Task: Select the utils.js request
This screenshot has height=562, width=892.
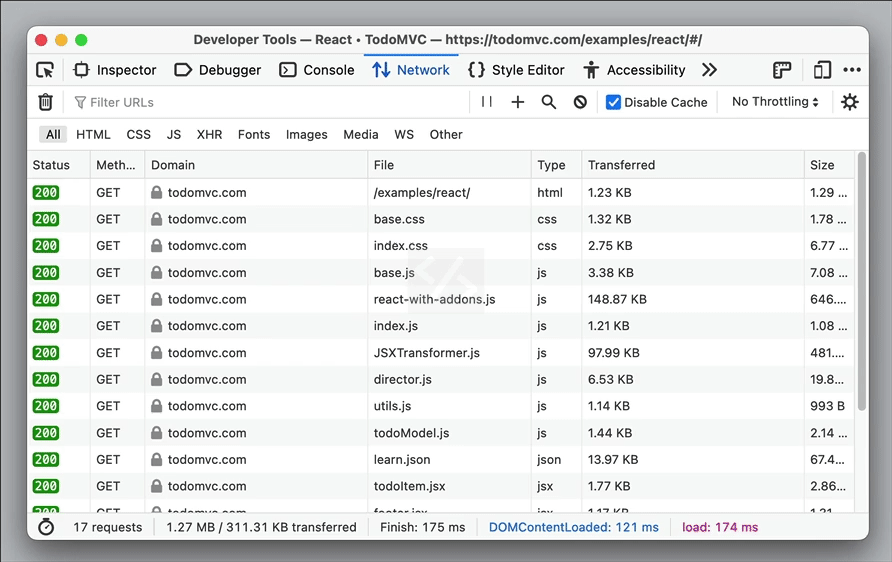Action: 441,406
